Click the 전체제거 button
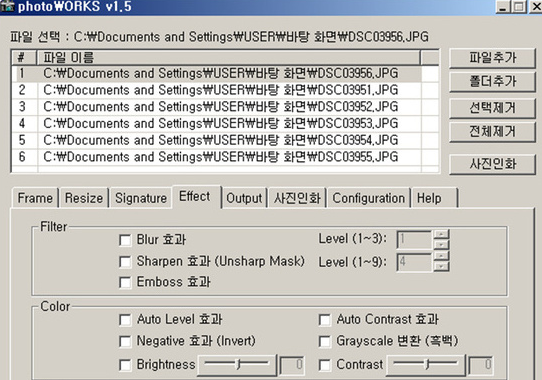This screenshot has width=542, height=380. click(x=492, y=132)
